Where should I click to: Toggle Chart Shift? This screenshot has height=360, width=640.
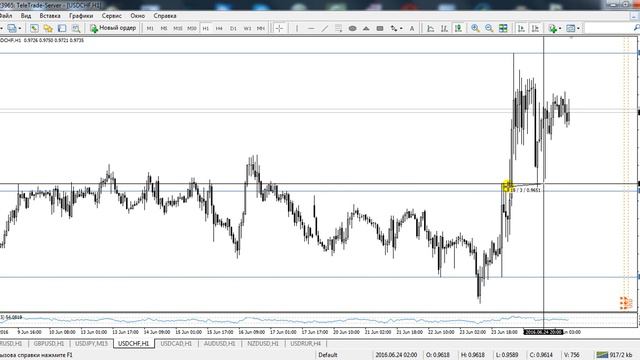click(x=535, y=28)
